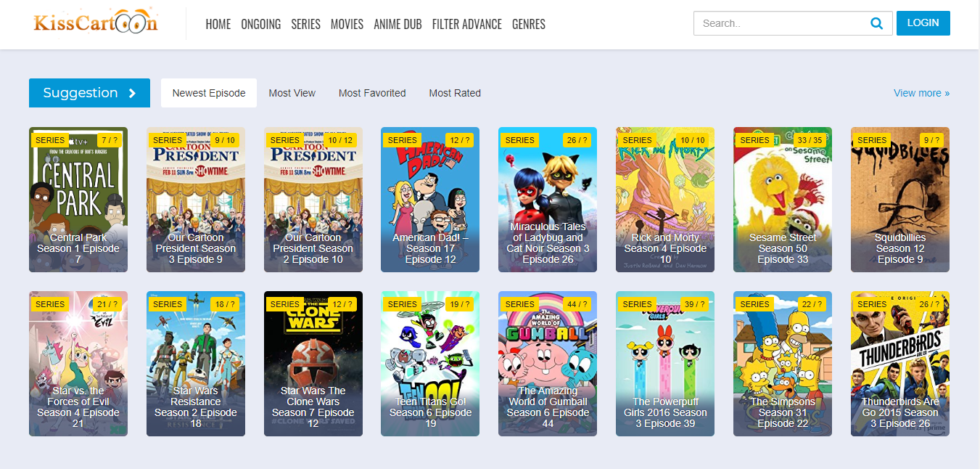This screenshot has height=469, width=980.
Task: Open Our Cartoon President Season 3 Episode 9
Action: click(196, 200)
